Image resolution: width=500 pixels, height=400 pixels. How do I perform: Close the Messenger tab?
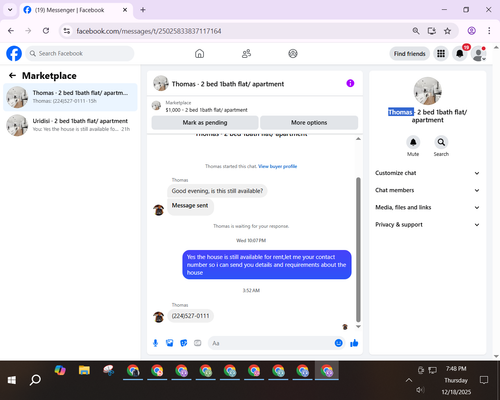click(x=125, y=10)
